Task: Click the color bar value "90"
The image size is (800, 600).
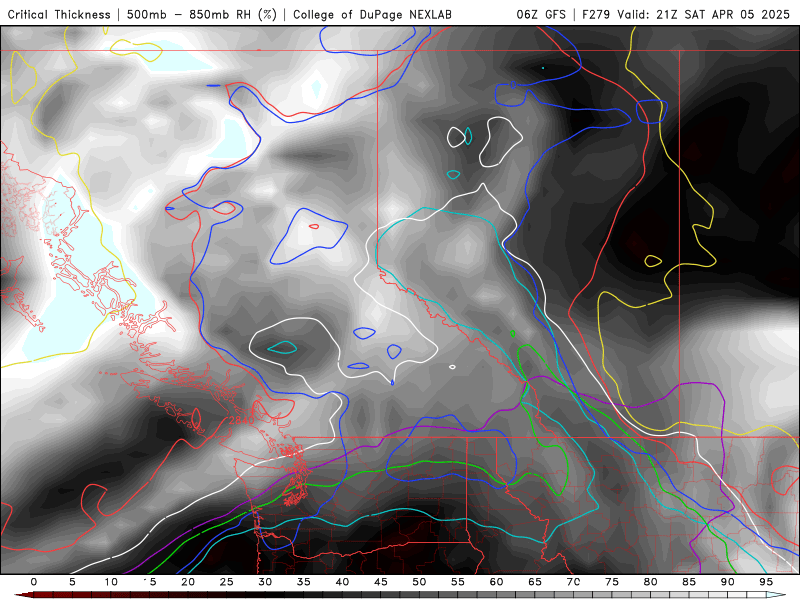Action: click(727, 582)
